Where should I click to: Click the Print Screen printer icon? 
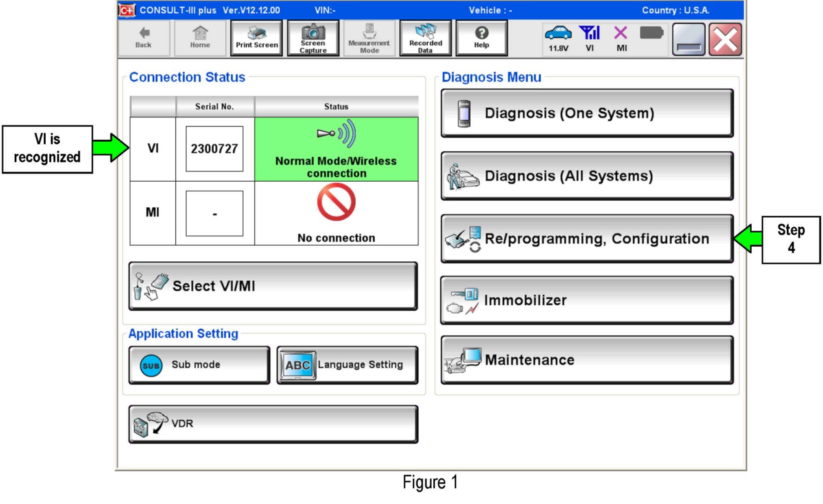(x=257, y=38)
